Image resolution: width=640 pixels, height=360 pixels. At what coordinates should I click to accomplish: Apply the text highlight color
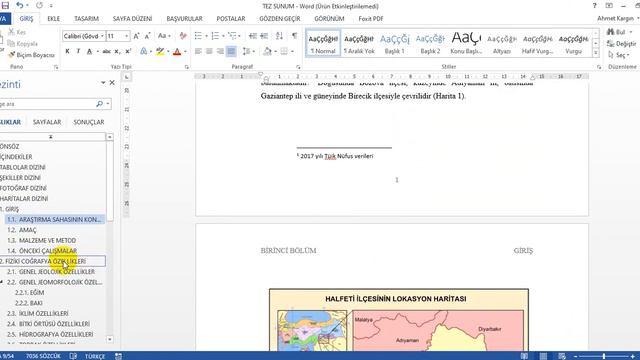pos(160,51)
